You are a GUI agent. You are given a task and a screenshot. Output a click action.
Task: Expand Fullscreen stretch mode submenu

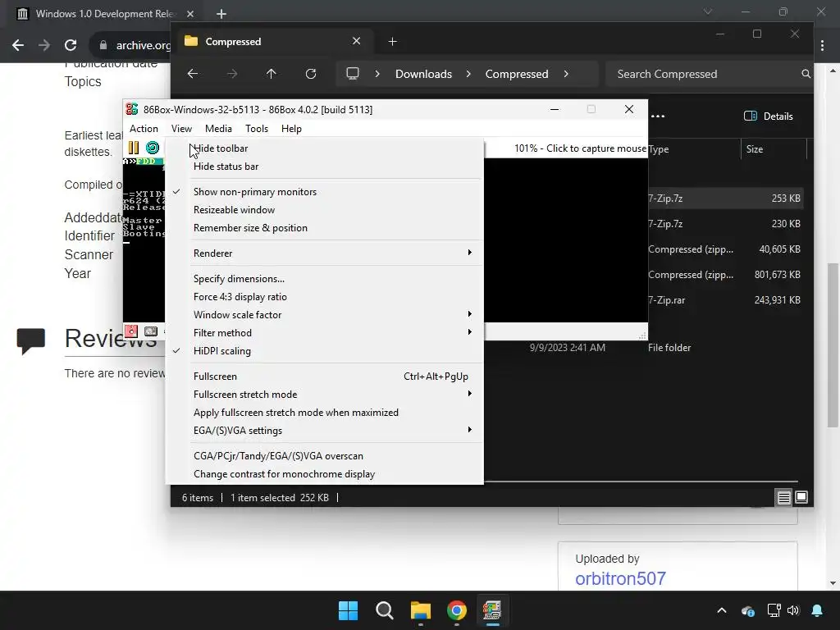324,395
